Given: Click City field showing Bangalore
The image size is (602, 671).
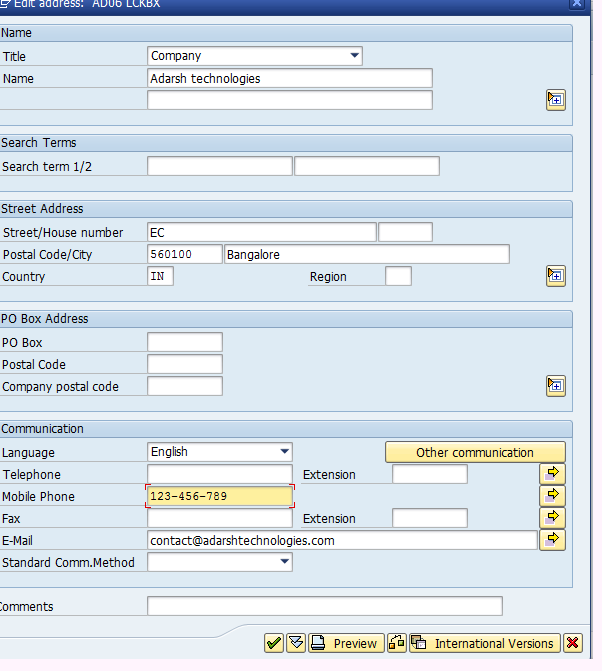Looking at the screenshot, I should (x=367, y=254).
